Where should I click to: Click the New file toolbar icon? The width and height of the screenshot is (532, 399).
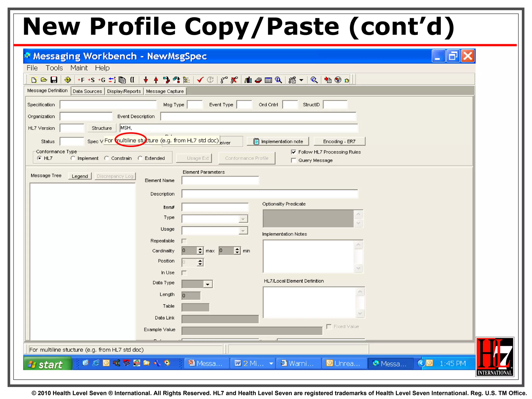34,80
